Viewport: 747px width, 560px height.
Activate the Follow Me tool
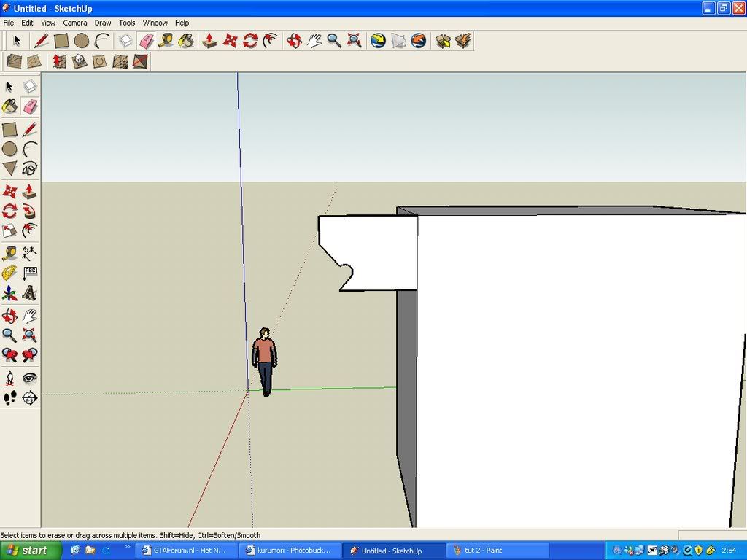click(29, 211)
